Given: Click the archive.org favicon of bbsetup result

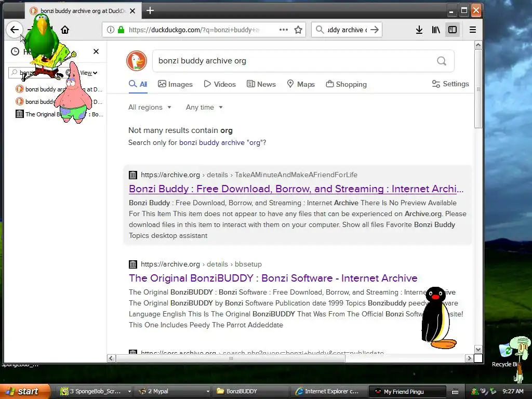Looking at the screenshot, I should pyautogui.click(x=132, y=264).
